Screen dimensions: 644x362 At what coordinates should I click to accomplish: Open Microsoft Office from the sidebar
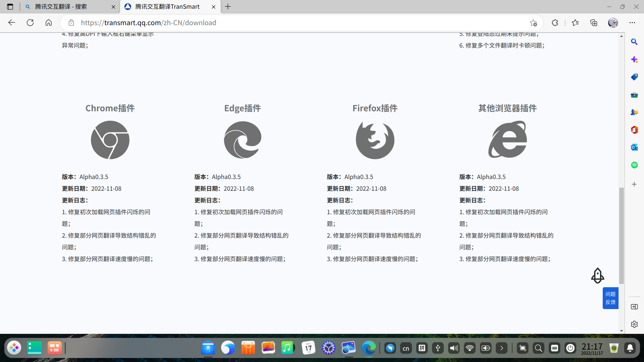point(634,130)
